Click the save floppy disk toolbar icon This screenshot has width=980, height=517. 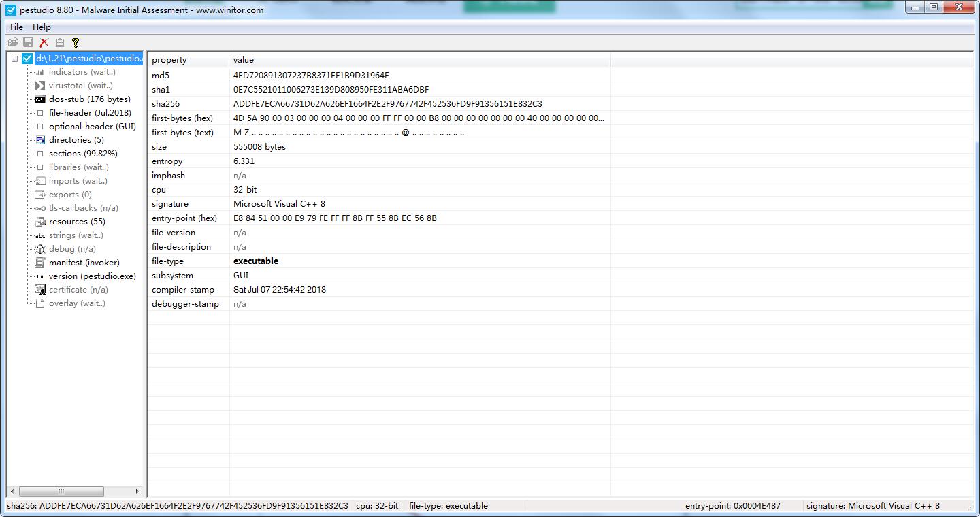pos(28,42)
